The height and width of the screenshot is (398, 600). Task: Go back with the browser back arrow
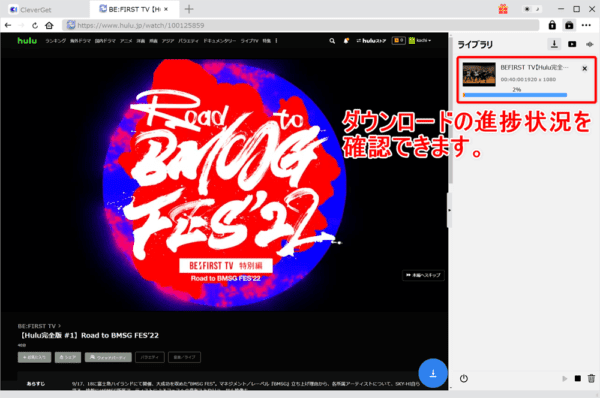(8, 25)
